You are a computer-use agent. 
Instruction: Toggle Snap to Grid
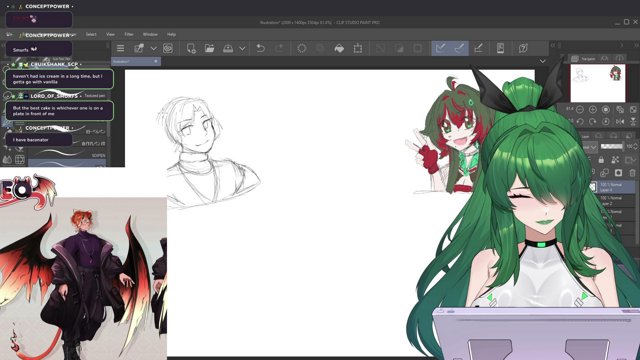(x=478, y=49)
